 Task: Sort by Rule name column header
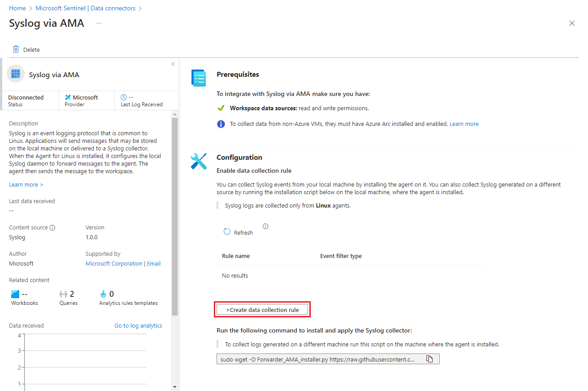236,256
